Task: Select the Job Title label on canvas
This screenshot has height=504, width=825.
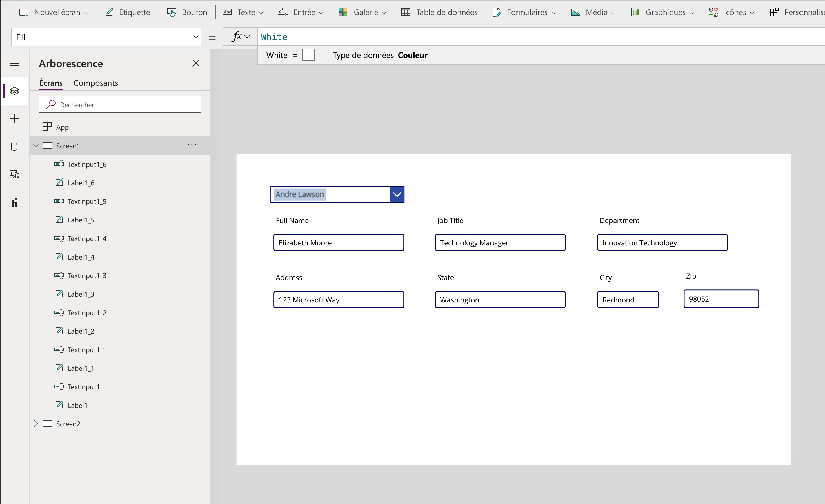Action: tap(450, 220)
